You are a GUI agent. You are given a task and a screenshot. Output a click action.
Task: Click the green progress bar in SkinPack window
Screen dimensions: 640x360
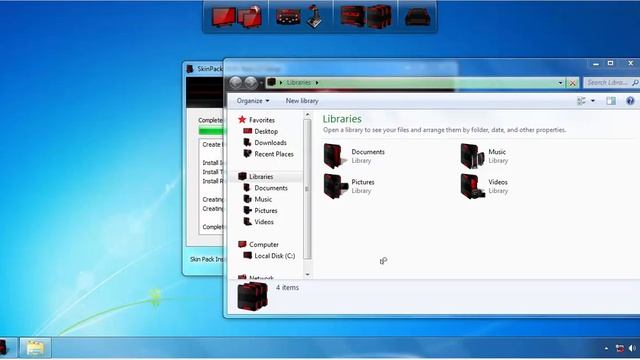211,131
